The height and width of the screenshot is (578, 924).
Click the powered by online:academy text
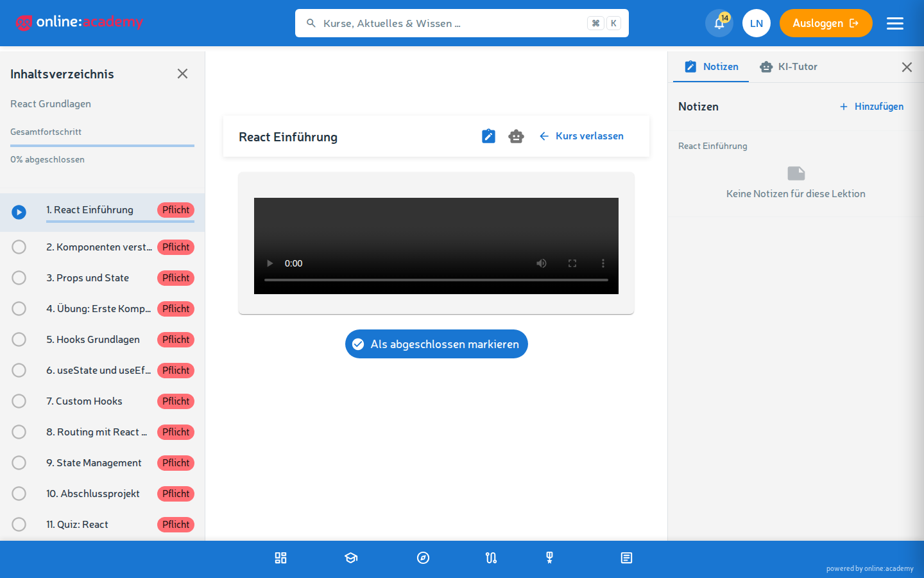(869, 568)
